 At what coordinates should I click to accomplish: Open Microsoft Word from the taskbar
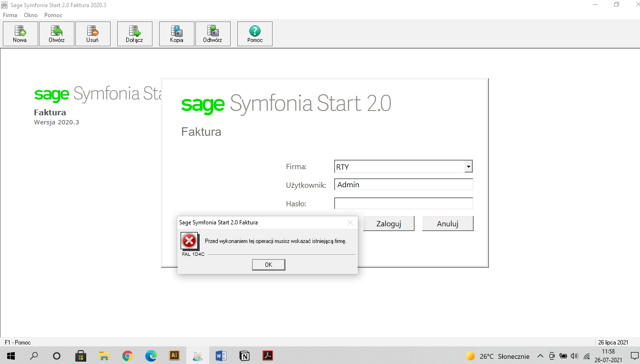click(221, 355)
